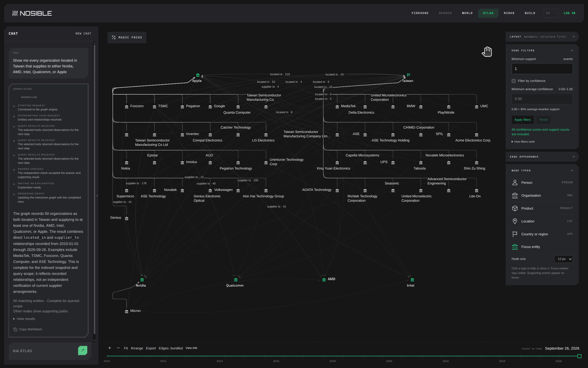Image resolution: width=588 pixels, height=368 pixels.
Task: Click the Log In link
Action: coord(569,13)
